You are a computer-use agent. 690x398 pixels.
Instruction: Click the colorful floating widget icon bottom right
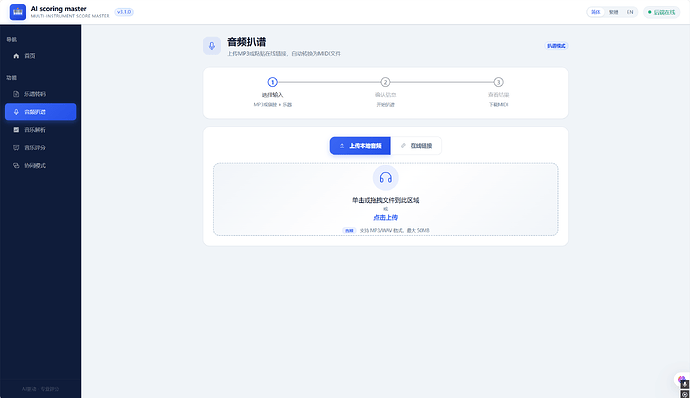click(x=681, y=379)
